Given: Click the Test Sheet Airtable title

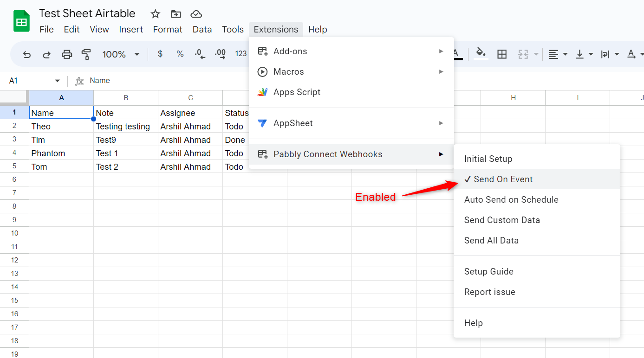Looking at the screenshot, I should 87,13.
